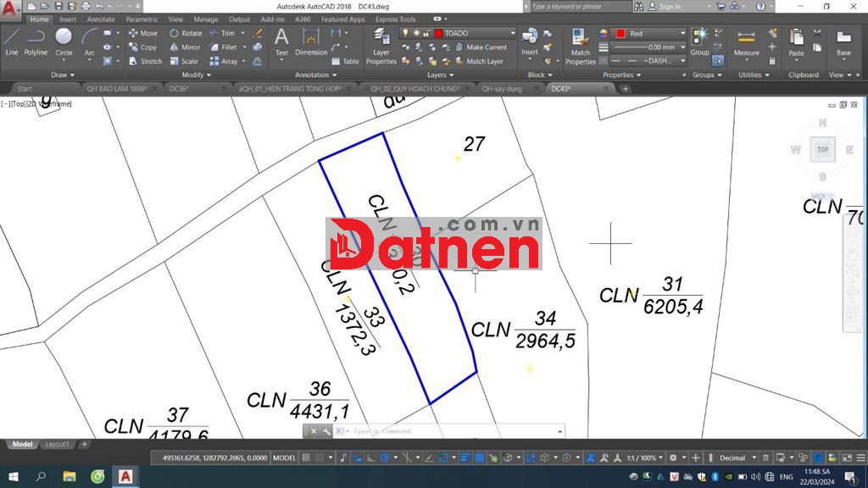Switch to the Annotate ribbon tab
The image size is (868, 488).
[101, 19]
